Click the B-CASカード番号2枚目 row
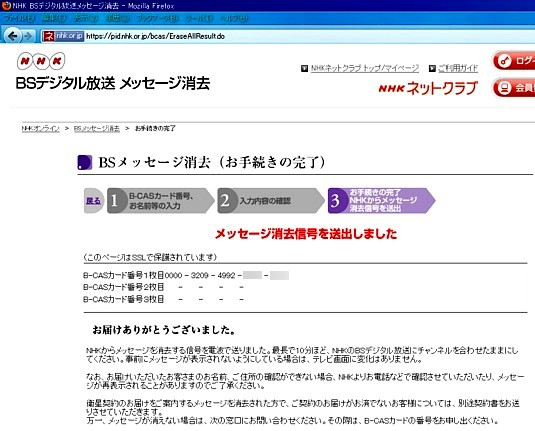 pos(164,287)
